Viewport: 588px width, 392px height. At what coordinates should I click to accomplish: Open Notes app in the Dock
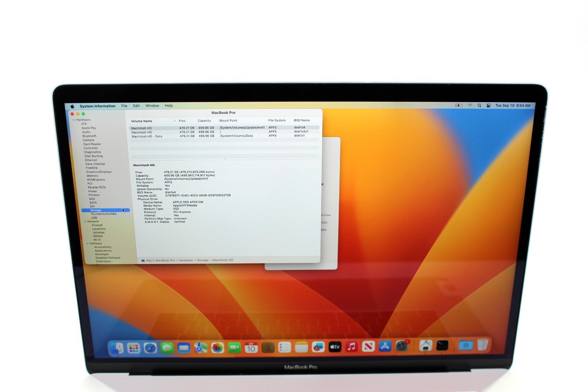click(301, 347)
